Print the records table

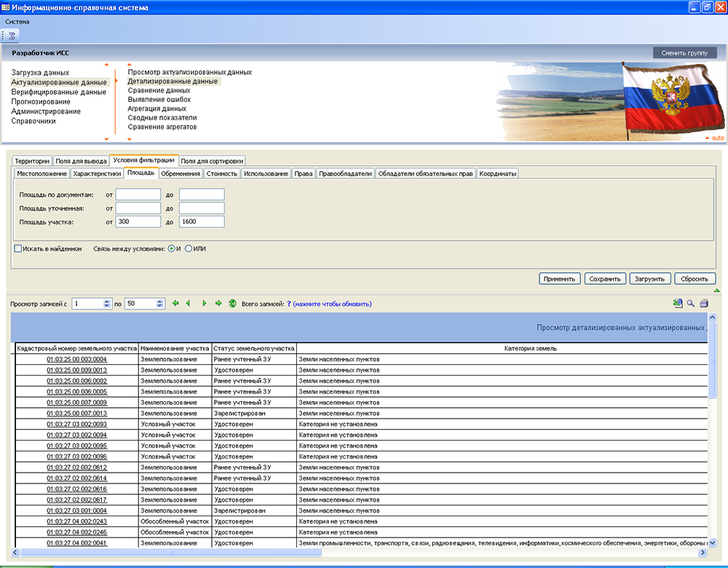tap(704, 304)
